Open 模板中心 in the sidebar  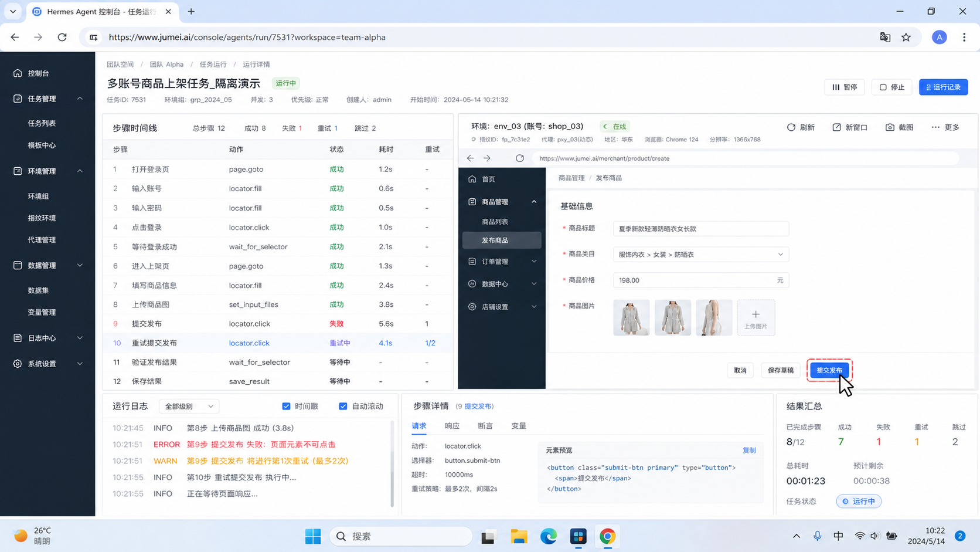[x=42, y=145]
